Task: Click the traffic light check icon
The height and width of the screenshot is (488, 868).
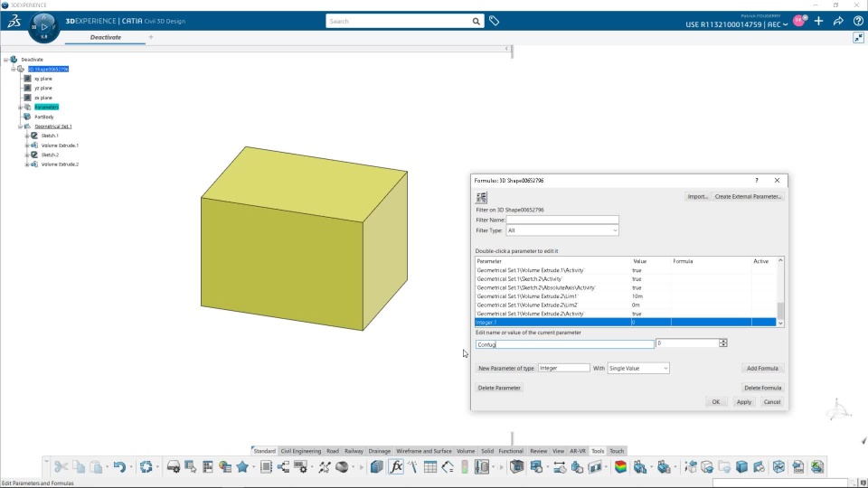Action: (465, 467)
